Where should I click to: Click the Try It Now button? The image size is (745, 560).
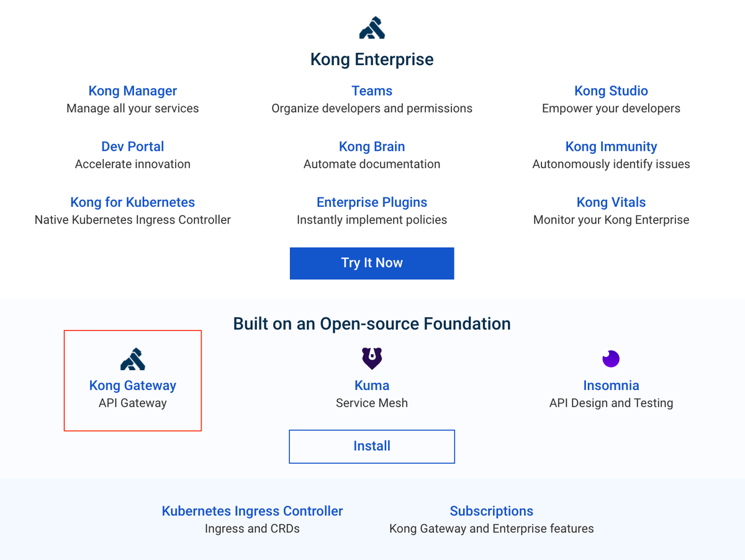coord(371,263)
